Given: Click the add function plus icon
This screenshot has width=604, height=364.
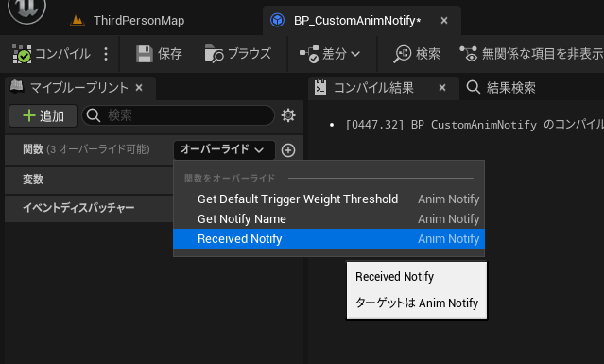Looking at the screenshot, I should tap(288, 150).
